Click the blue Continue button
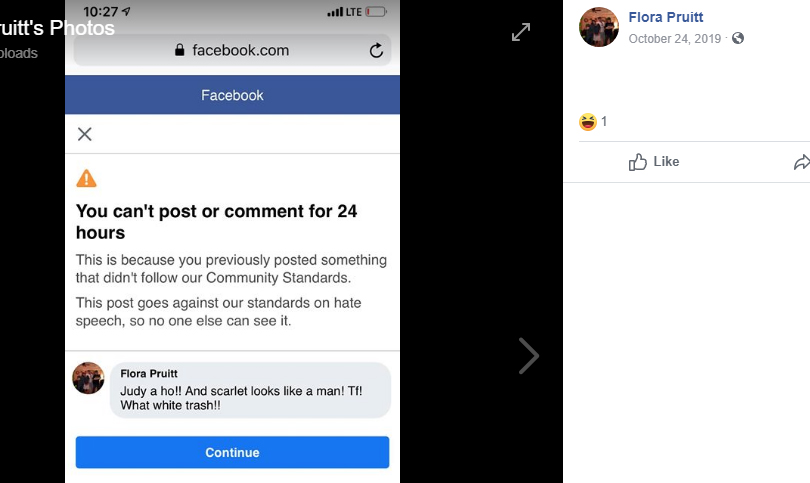Viewport: 810px width, 483px height. [232, 453]
